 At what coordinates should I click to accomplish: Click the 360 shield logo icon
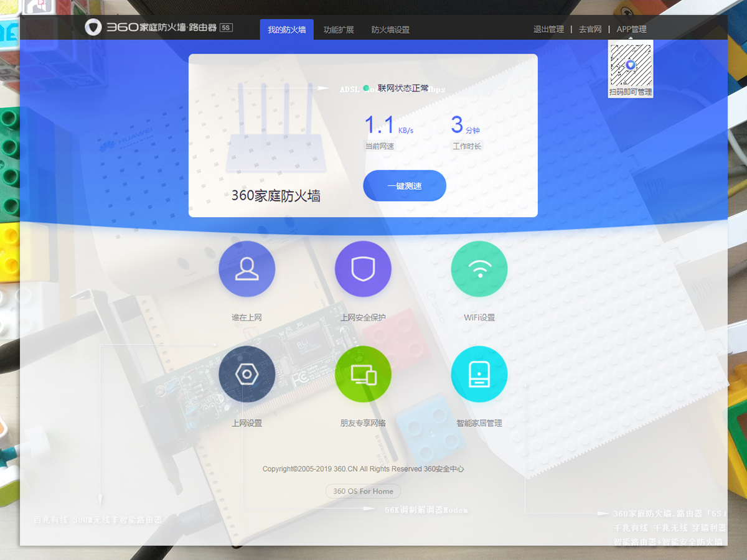(x=93, y=28)
